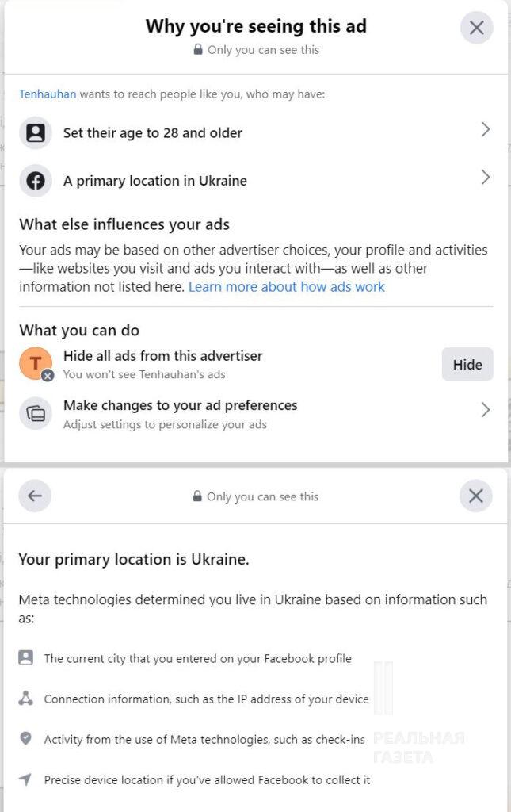
Task: Click the back arrow in the lower panel
Action: (34, 496)
